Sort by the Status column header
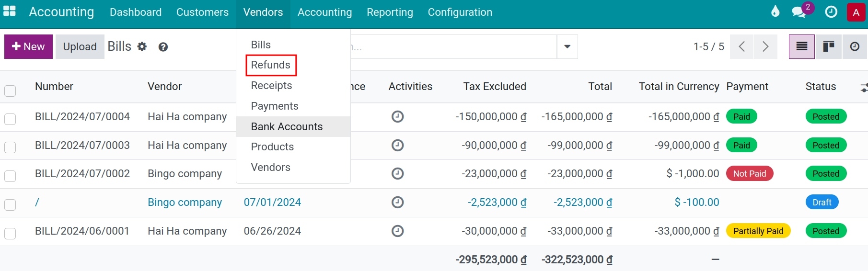 click(x=821, y=87)
